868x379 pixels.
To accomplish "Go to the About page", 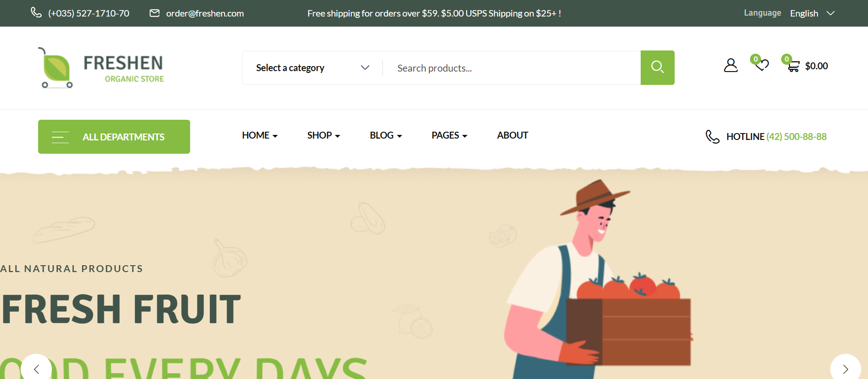I will pyautogui.click(x=512, y=135).
